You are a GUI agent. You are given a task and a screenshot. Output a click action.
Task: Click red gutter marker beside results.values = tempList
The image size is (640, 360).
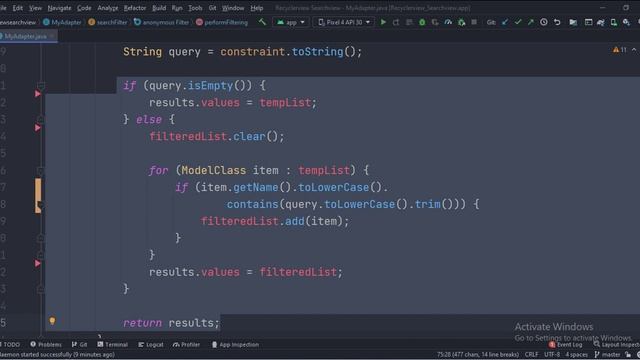point(38,94)
